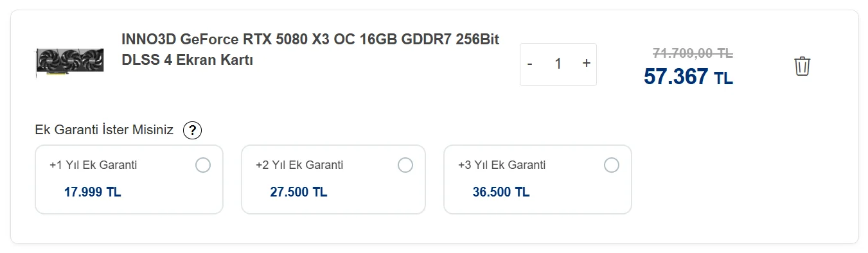This screenshot has height=253, width=868.
Task: Click the +1 Yıl Ek Garanti label text
Action: 93,165
